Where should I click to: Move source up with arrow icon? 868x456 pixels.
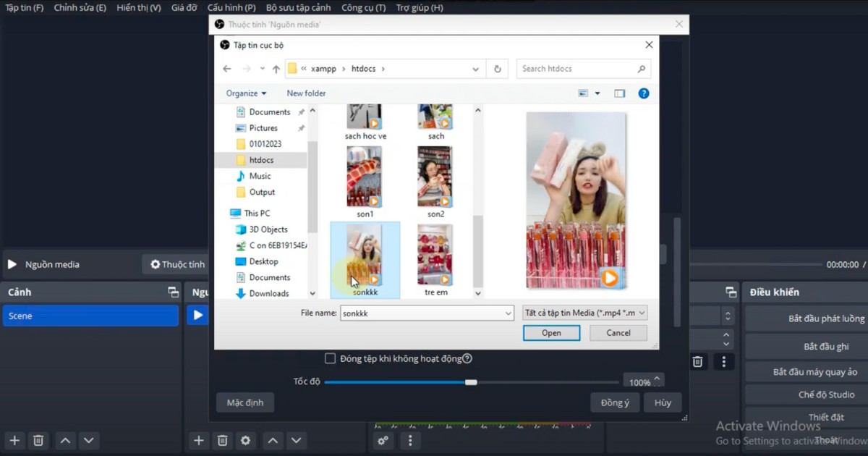click(x=272, y=440)
